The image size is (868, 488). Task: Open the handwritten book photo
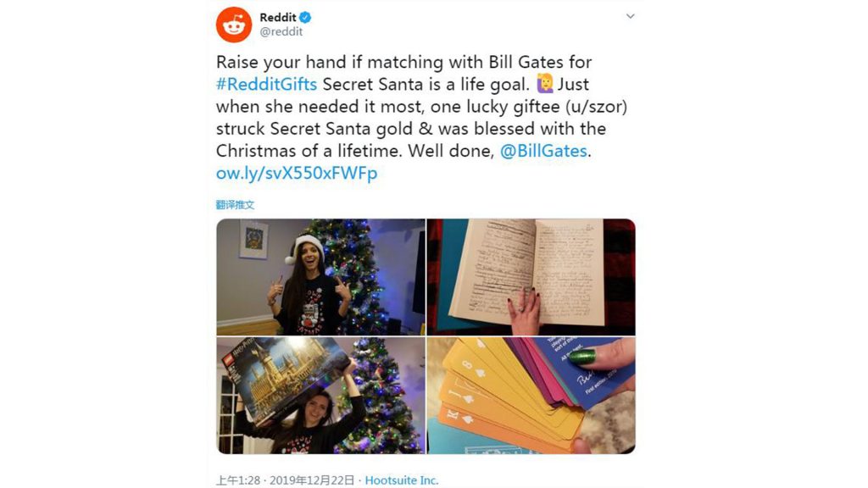(x=531, y=277)
